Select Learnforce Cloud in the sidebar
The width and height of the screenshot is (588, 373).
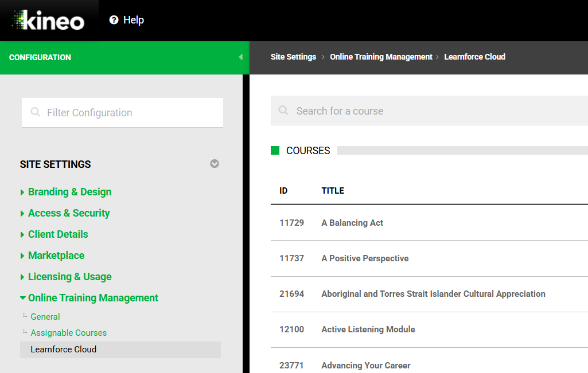coord(64,350)
